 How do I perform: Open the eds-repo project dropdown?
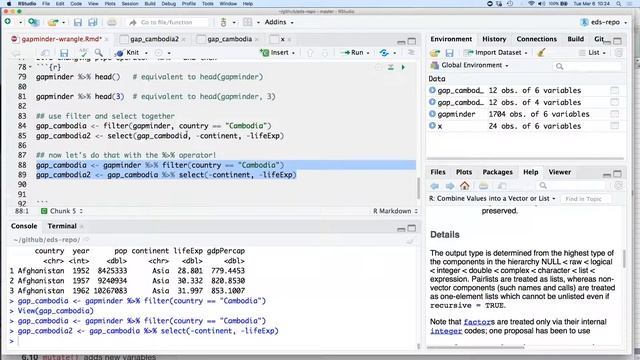tap(604, 22)
